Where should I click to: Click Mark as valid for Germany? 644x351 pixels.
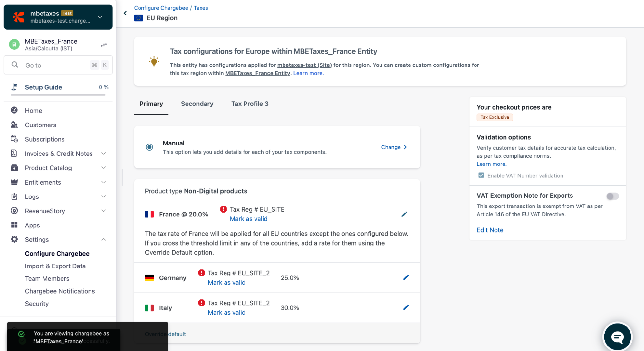click(x=226, y=283)
